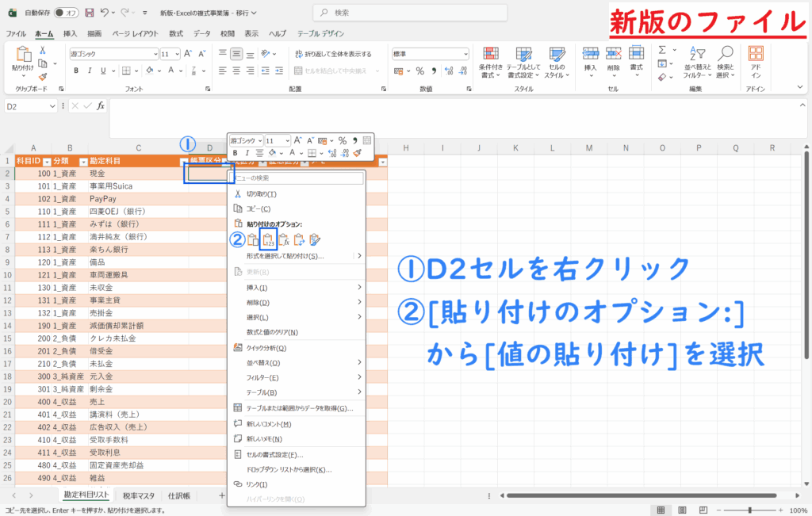
Task: Choose セルの書式設定 in context menu
Action: pyautogui.click(x=274, y=454)
